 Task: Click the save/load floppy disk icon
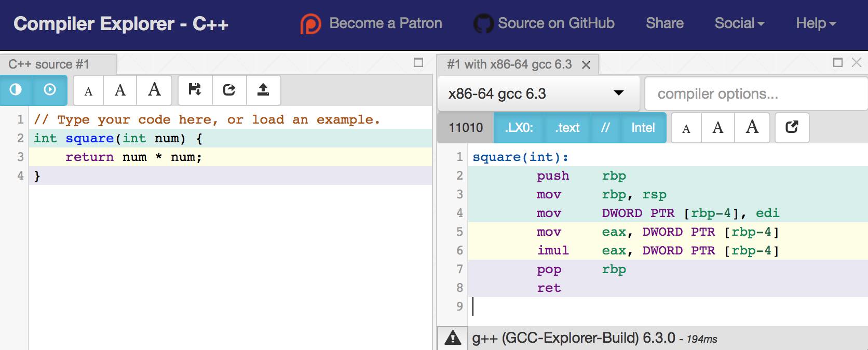coord(195,90)
